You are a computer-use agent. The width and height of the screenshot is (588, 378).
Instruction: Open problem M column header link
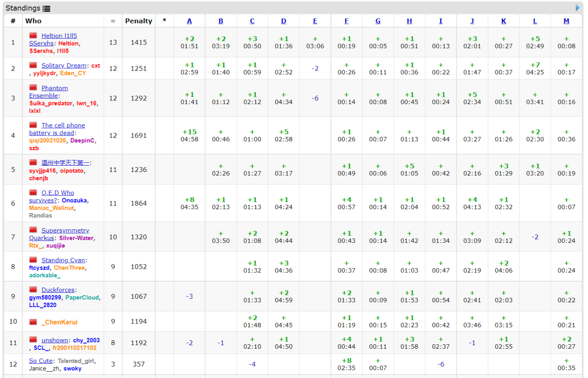point(566,21)
